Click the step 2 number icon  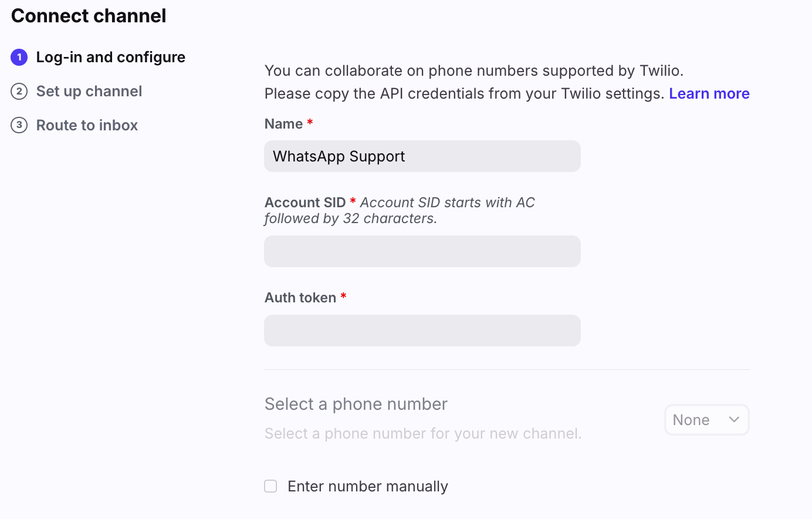pos(19,91)
